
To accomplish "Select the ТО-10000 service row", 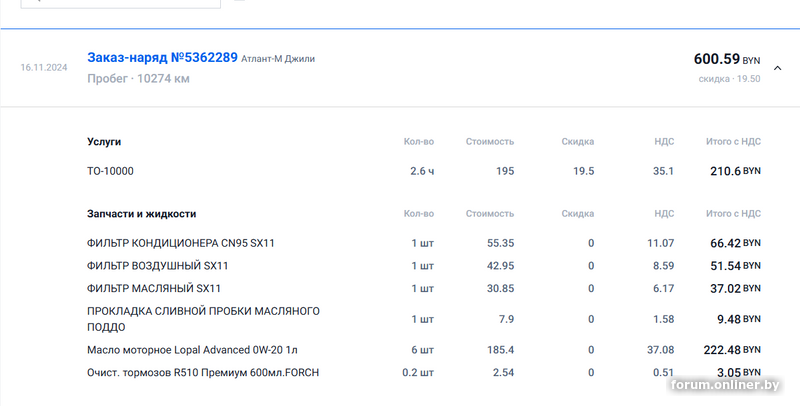I will click(x=110, y=171).
